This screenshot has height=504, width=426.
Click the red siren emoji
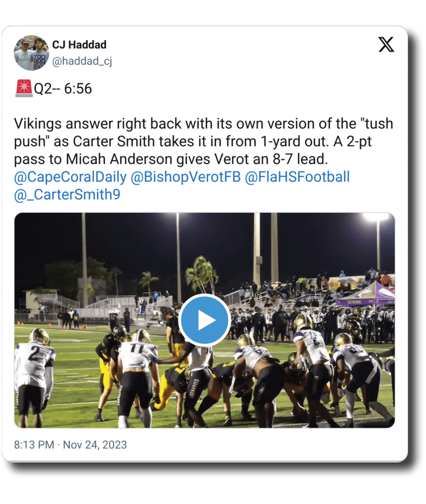[24, 88]
